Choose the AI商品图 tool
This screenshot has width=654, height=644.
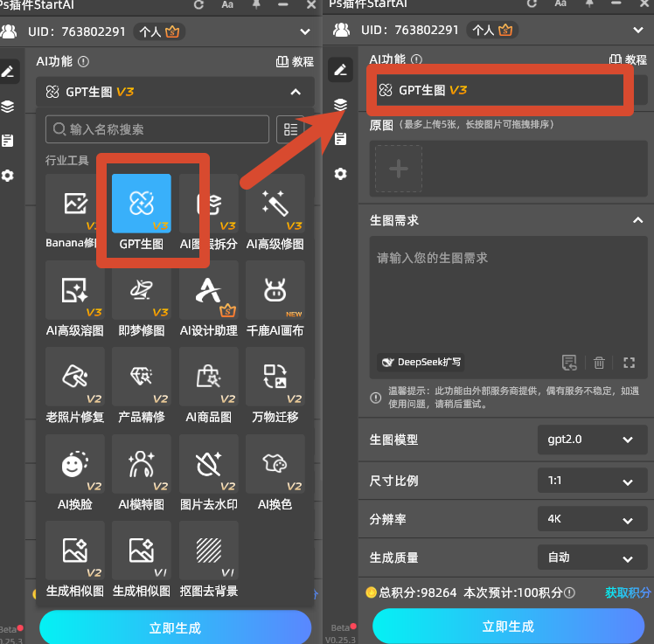209,377
